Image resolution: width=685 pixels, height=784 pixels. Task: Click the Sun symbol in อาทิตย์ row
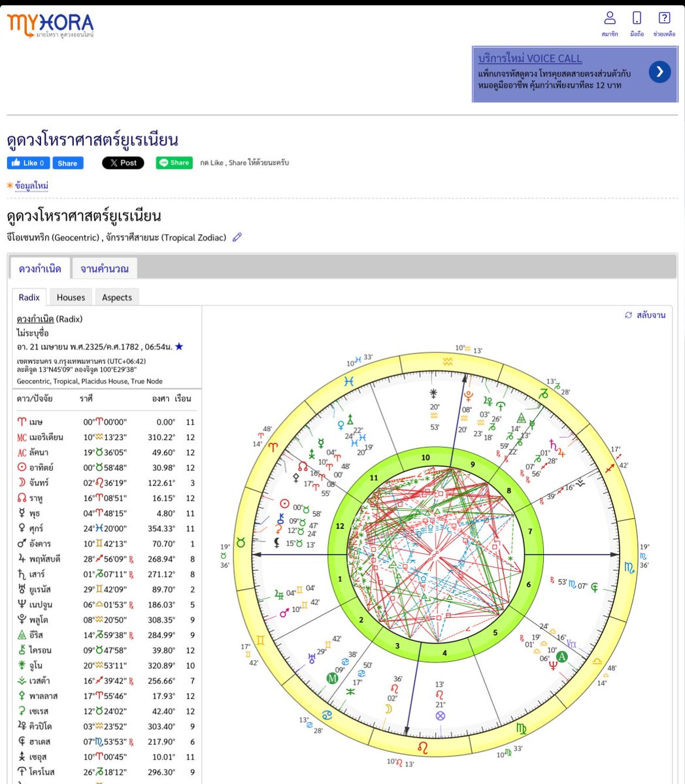coord(22,468)
